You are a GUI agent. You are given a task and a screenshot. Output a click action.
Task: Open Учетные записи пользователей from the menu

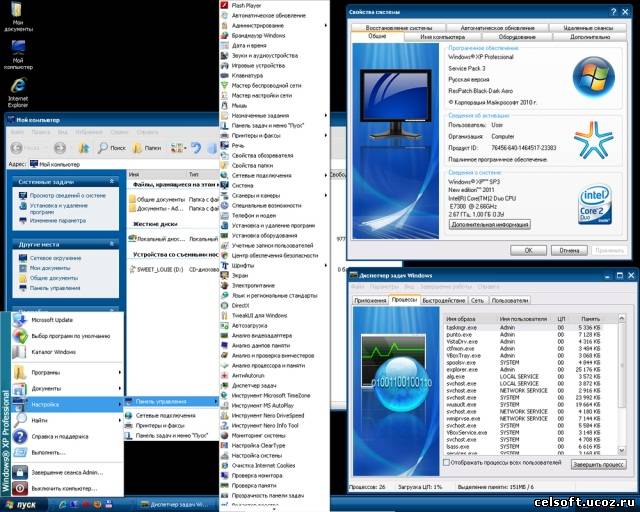272,245
